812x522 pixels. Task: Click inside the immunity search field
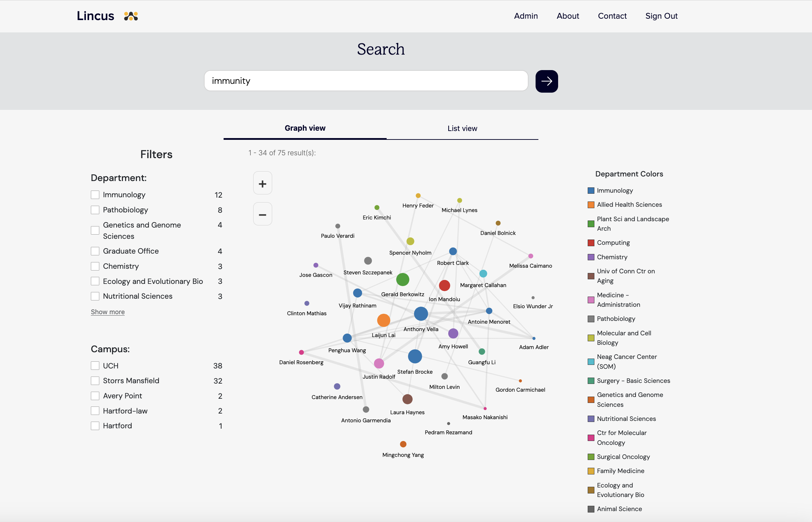(366, 81)
